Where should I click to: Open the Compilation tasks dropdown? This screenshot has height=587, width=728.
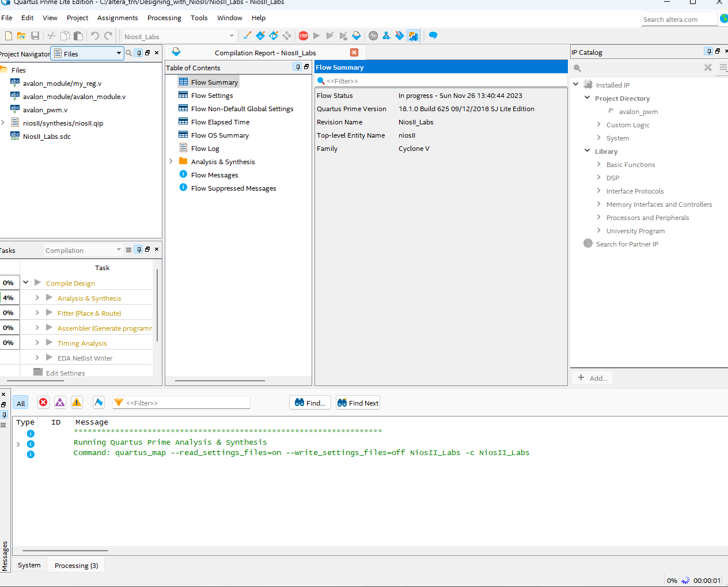pos(83,250)
